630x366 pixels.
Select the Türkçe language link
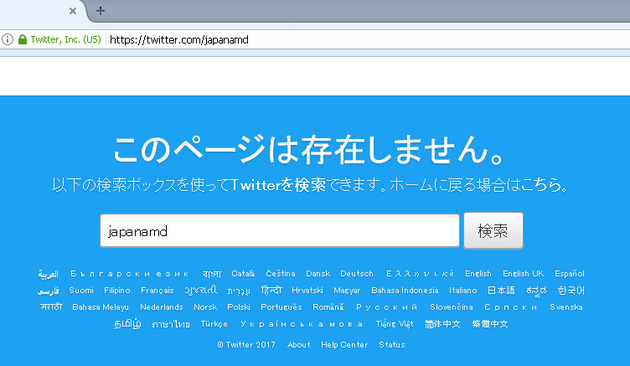tap(214, 324)
